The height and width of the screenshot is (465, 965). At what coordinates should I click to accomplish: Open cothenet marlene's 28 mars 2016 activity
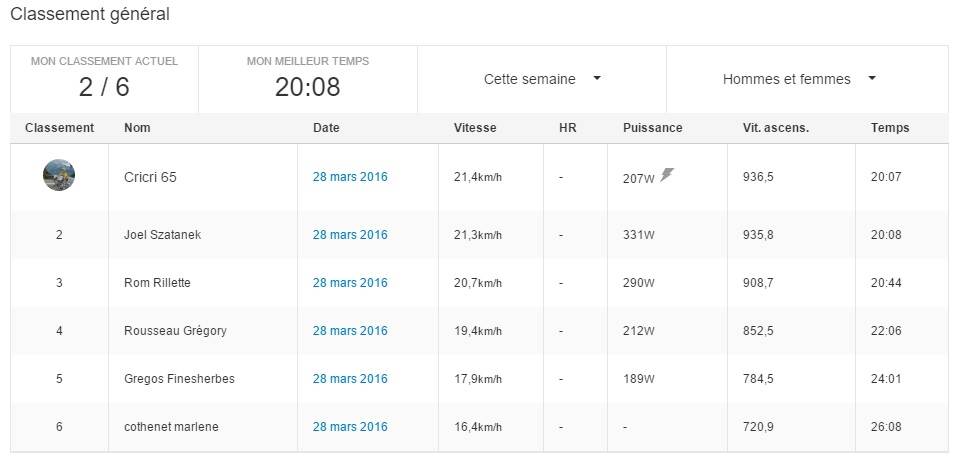(x=350, y=427)
